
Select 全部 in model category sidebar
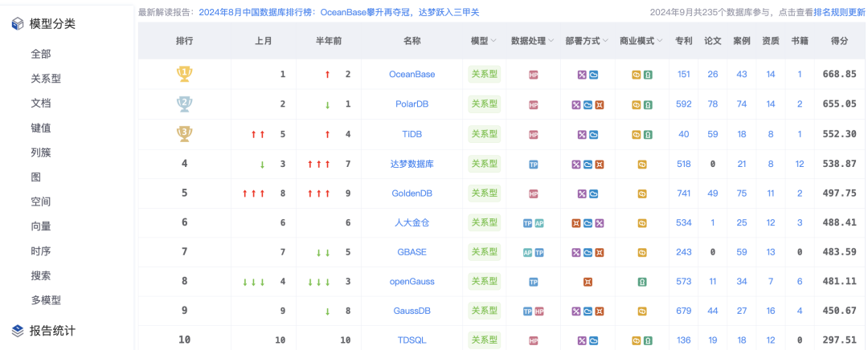(x=41, y=55)
